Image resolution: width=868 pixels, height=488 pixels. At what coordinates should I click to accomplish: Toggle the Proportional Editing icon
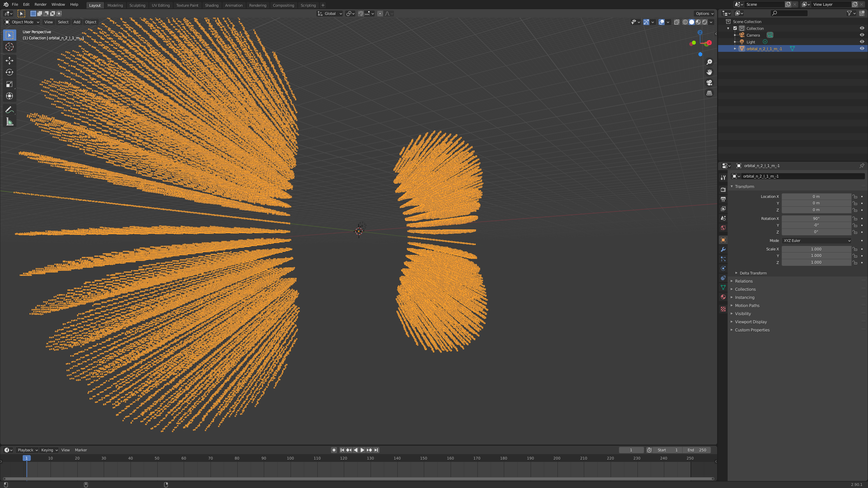coord(379,13)
